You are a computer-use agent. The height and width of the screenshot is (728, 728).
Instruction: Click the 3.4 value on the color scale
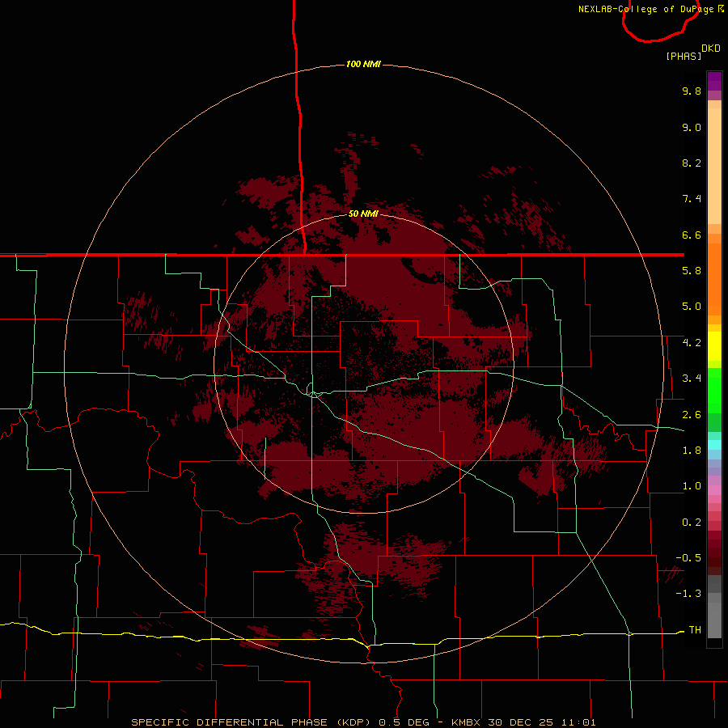point(692,379)
